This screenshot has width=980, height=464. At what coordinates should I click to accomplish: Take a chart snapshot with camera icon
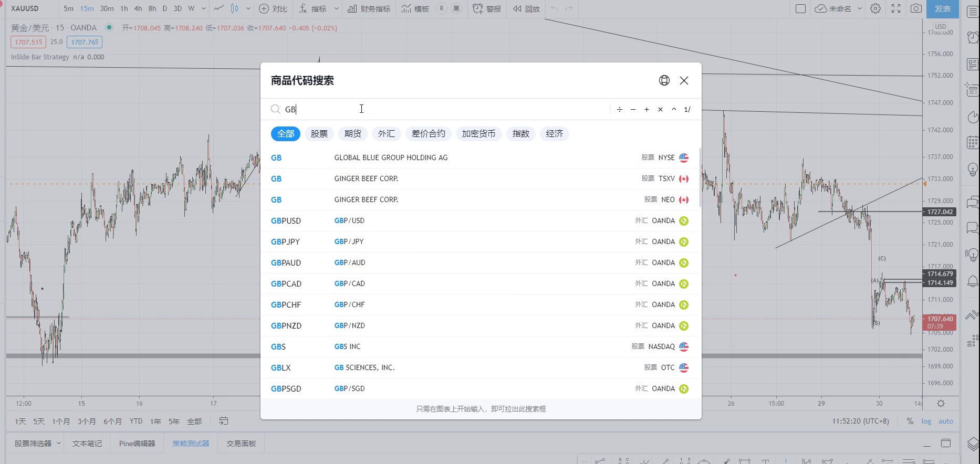(916, 8)
